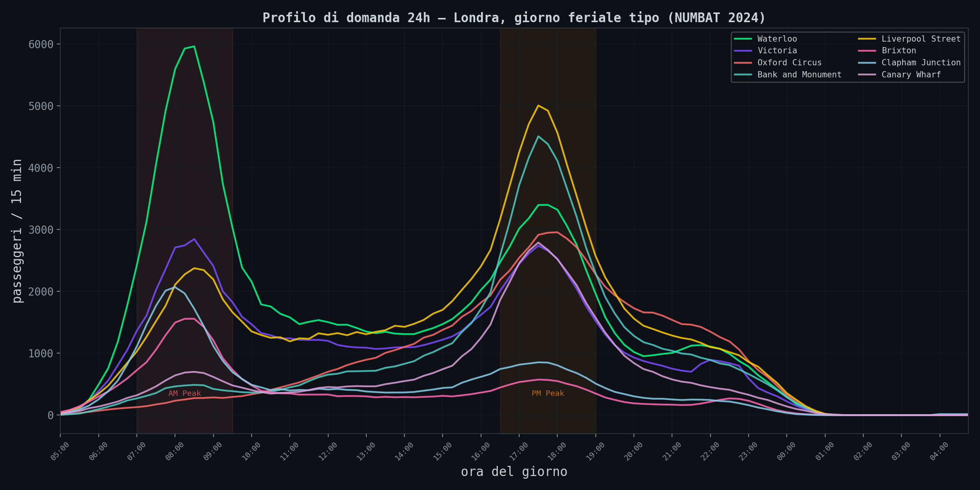Click the chart title text
Image resolution: width=980 pixels, height=490 pixels.
[x=514, y=18]
